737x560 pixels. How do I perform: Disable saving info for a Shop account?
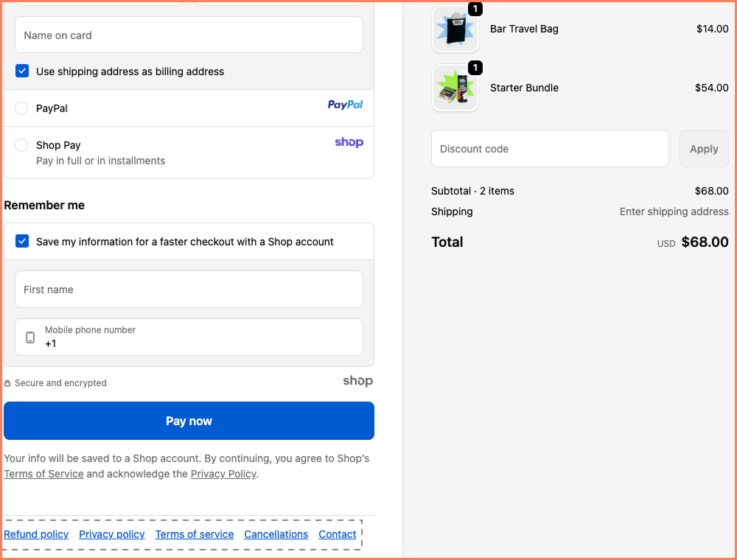pos(22,240)
